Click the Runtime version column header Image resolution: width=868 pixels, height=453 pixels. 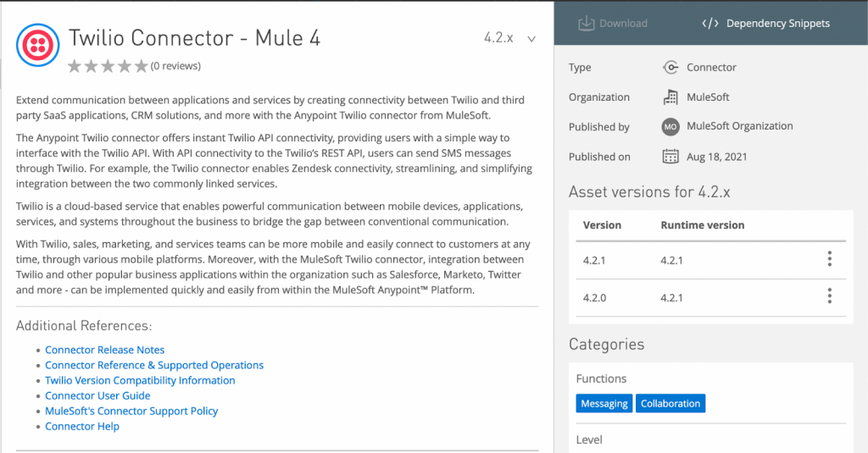(x=703, y=225)
